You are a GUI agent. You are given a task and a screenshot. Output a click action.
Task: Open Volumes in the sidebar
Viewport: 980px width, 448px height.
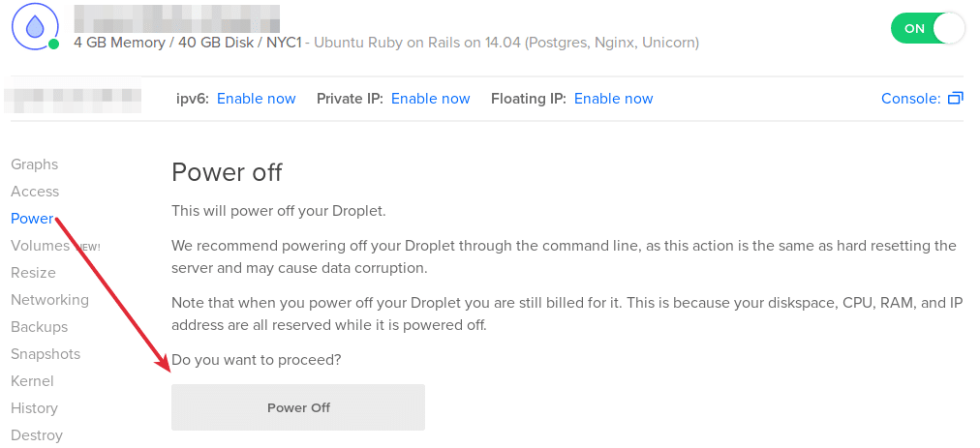(x=40, y=246)
